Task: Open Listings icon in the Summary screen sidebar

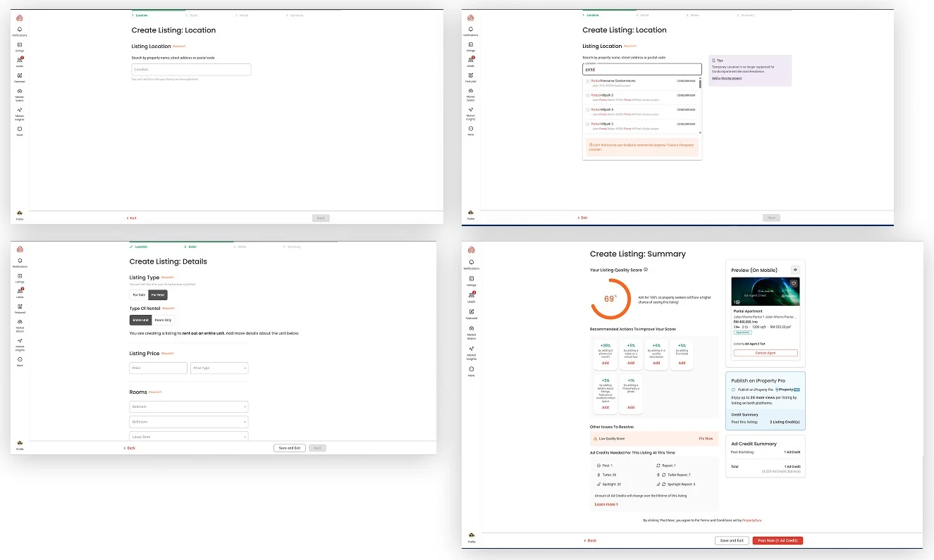Action: [x=471, y=279]
